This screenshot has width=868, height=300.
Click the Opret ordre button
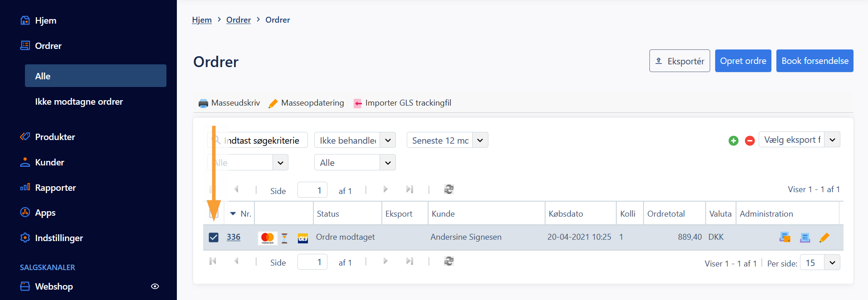tap(743, 61)
